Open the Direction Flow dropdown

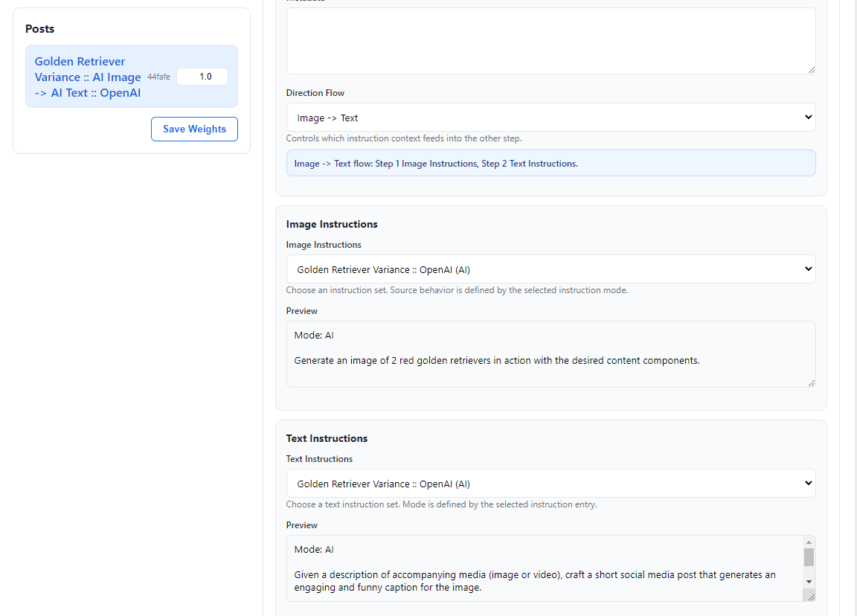[x=551, y=118]
